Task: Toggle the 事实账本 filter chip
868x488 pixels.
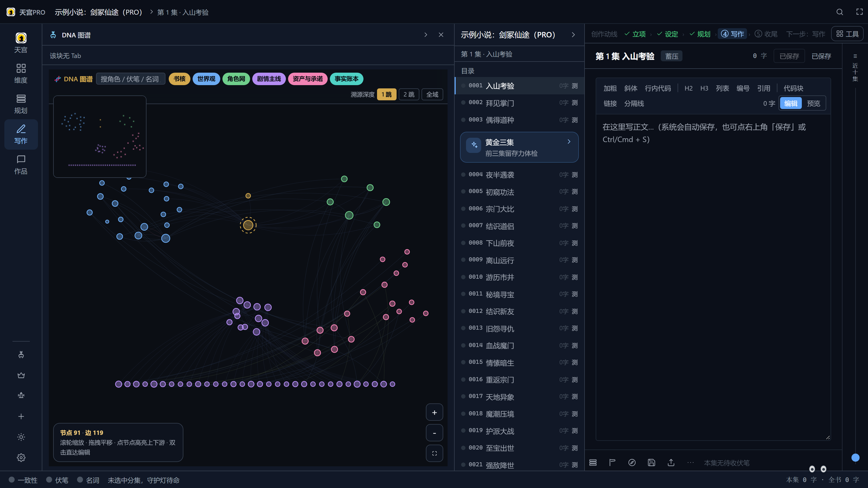Action: coord(346,79)
